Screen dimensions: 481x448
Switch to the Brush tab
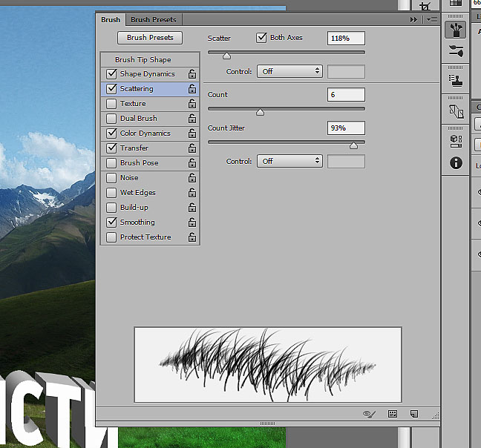(x=111, y=20)
